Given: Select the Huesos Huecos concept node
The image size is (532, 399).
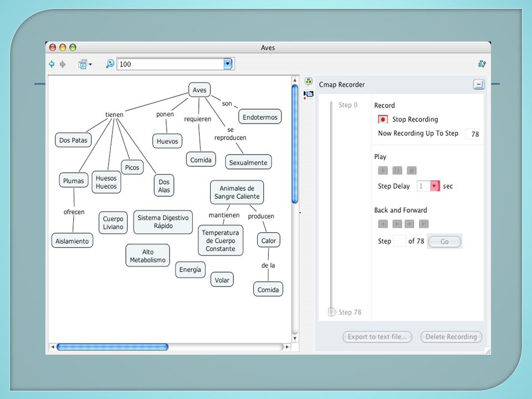Looking at the screenshot, I should (106, 182).
